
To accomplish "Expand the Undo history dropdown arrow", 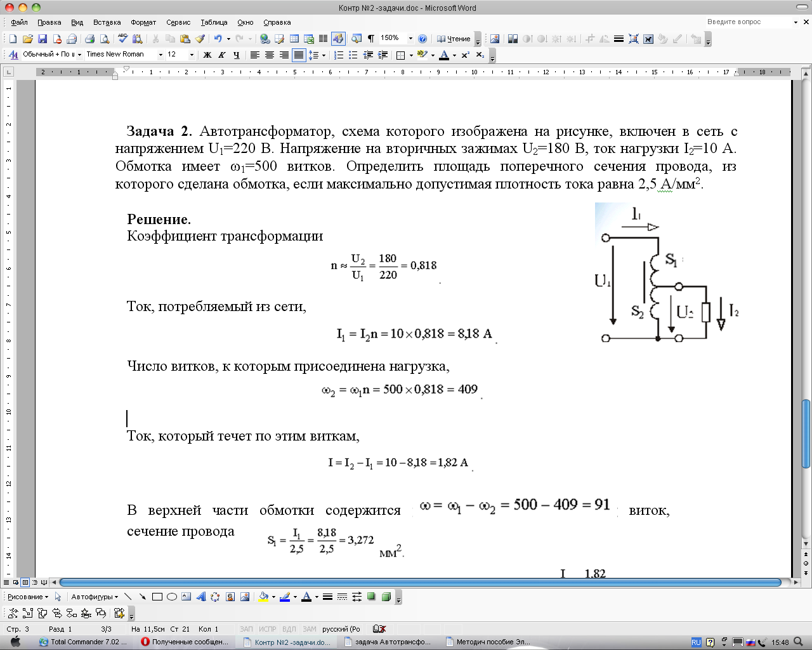I will (228, 39).
